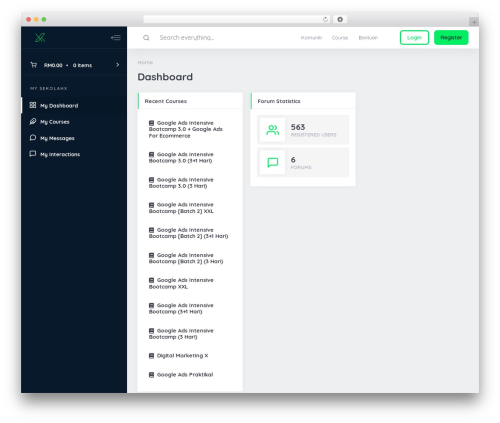Open Google Ads Intensive Bootcamp XXL course
This screenshot has height=423, width=500.
(181, 283)
